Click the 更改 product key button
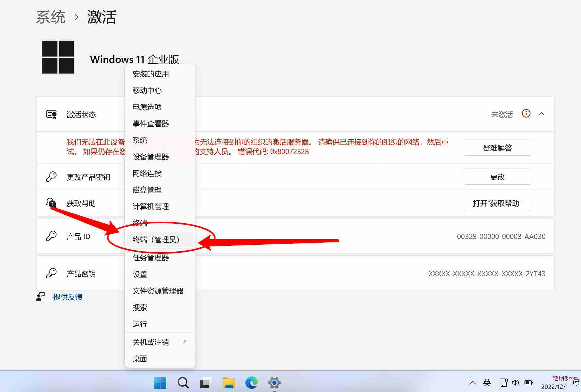581x392 pixels. point(497,177)
